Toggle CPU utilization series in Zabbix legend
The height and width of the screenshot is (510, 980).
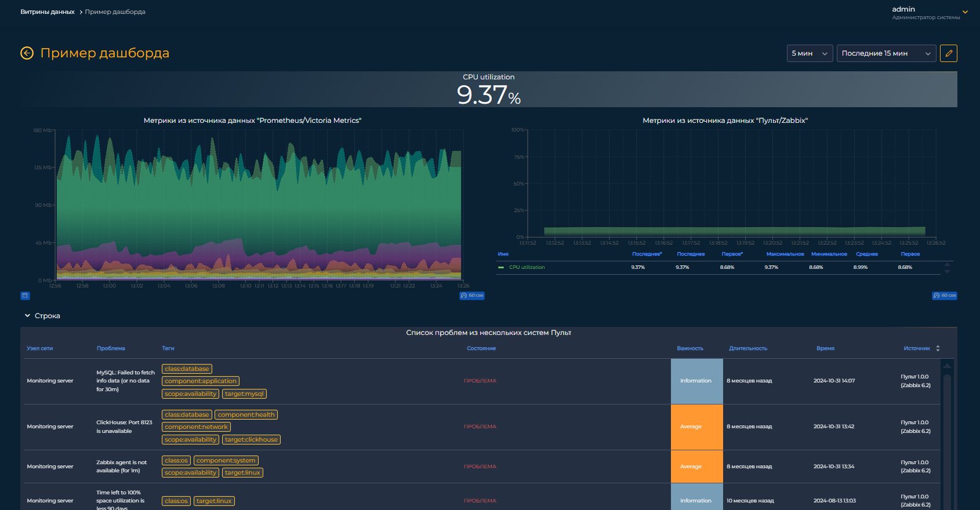point(527,267)
